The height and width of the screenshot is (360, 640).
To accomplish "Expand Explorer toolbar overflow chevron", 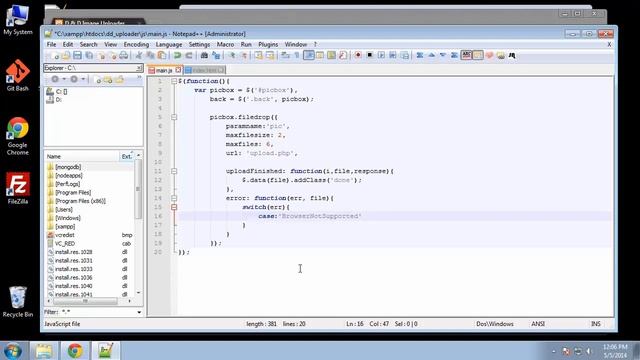I will [139, 78].
